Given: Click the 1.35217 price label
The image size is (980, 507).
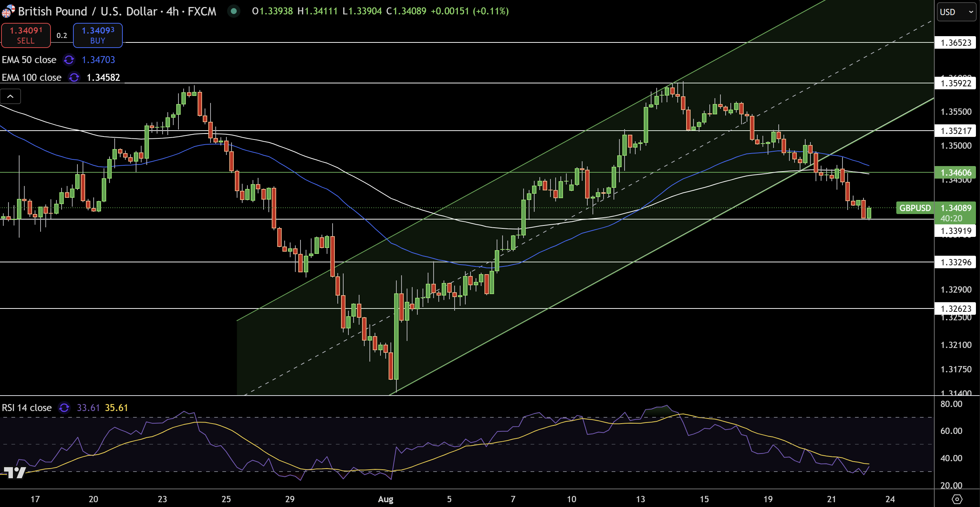Looking at the screenshot, I should [956, 131].
